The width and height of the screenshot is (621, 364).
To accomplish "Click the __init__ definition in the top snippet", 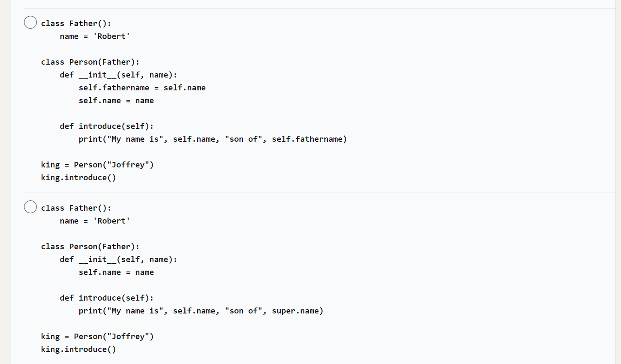I will (x=119, y=75).
